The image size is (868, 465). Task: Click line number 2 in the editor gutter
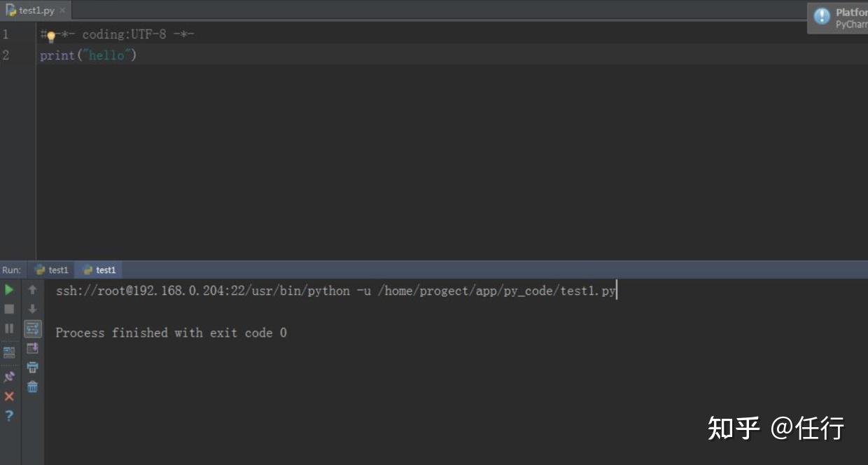(6, 55)
